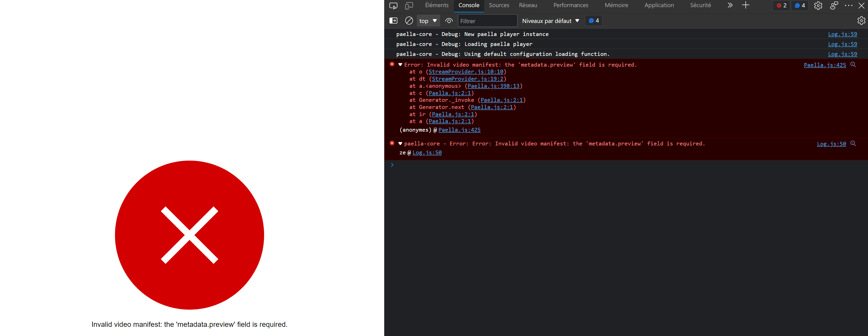Collapse the Invalid video manifest error stack
This screenshot has height=336, width=868.
(400, 64)
